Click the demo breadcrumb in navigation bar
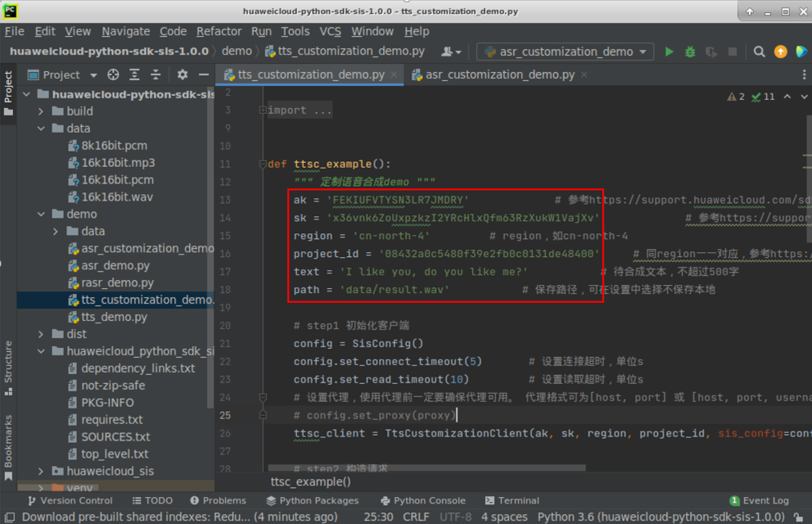Image resolution: width=812 pixels, height=524 pixels. click(x=237, y=52)
